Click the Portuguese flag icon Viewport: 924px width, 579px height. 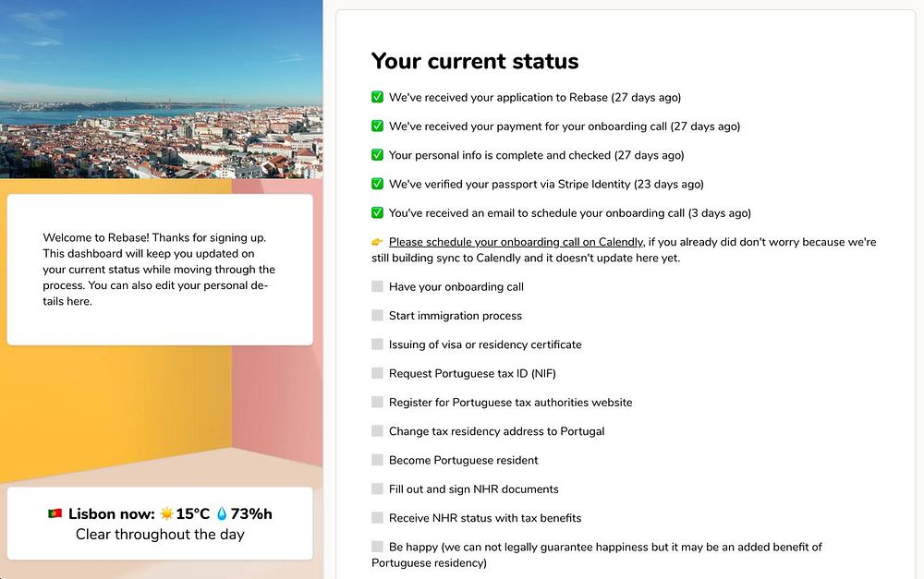[55, 513]
